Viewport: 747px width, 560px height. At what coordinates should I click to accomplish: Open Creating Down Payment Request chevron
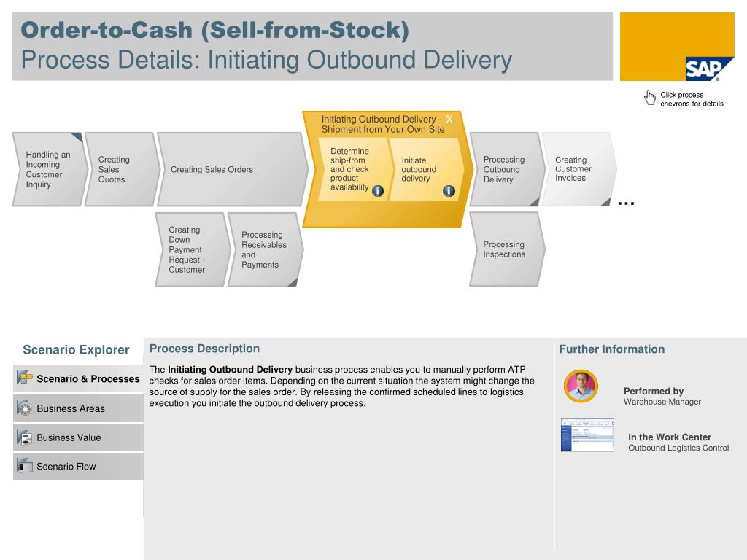193,249
